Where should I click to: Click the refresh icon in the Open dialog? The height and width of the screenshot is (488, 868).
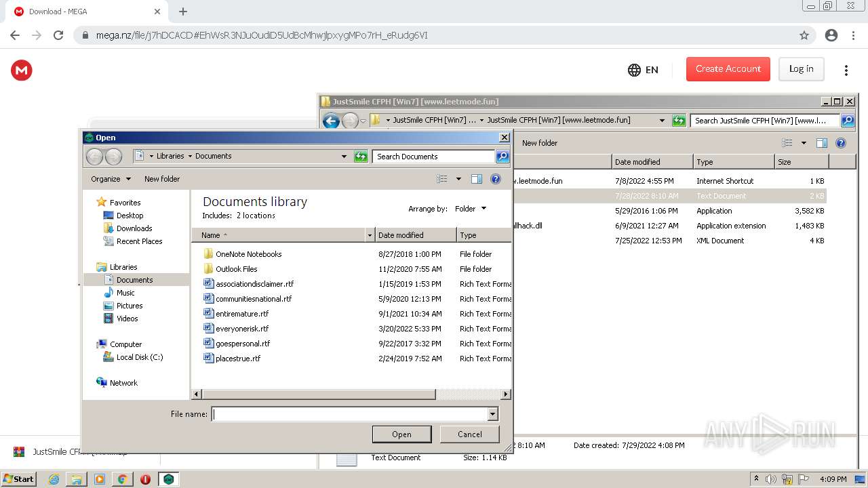tap(361, 157)
